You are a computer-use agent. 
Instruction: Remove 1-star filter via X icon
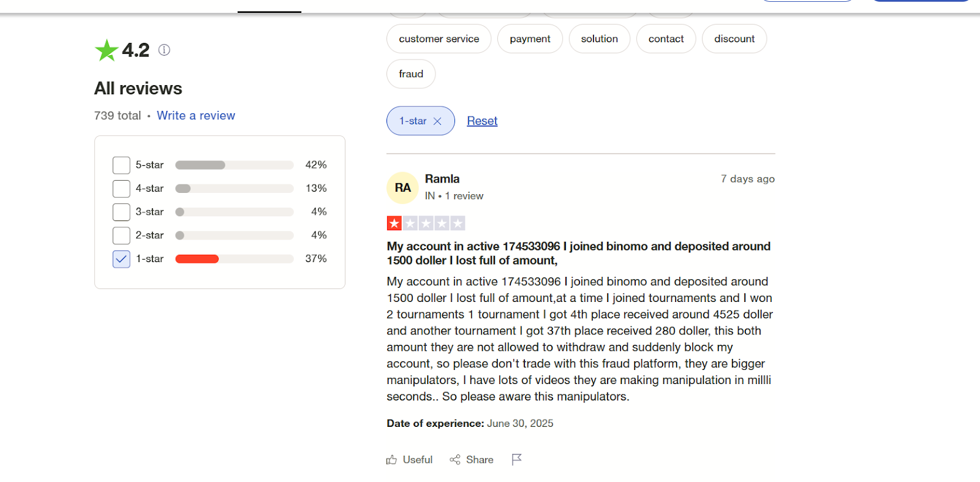[x=437, y=121]
